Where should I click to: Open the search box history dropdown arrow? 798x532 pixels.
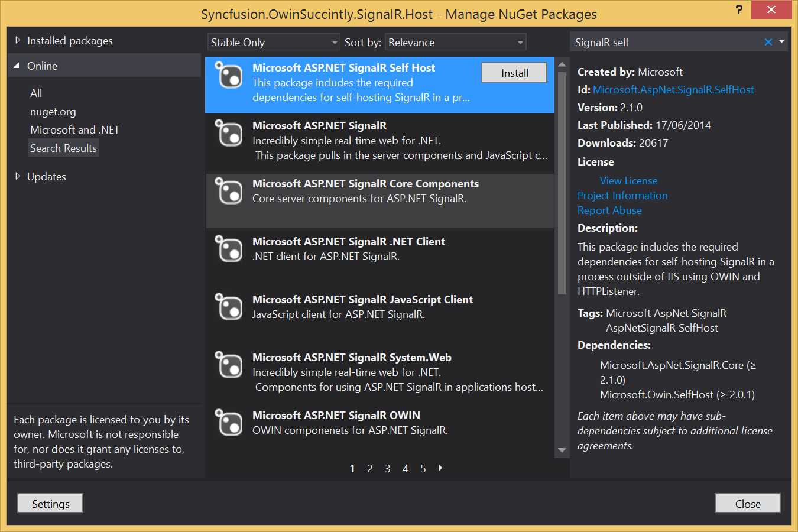point(781,42)
